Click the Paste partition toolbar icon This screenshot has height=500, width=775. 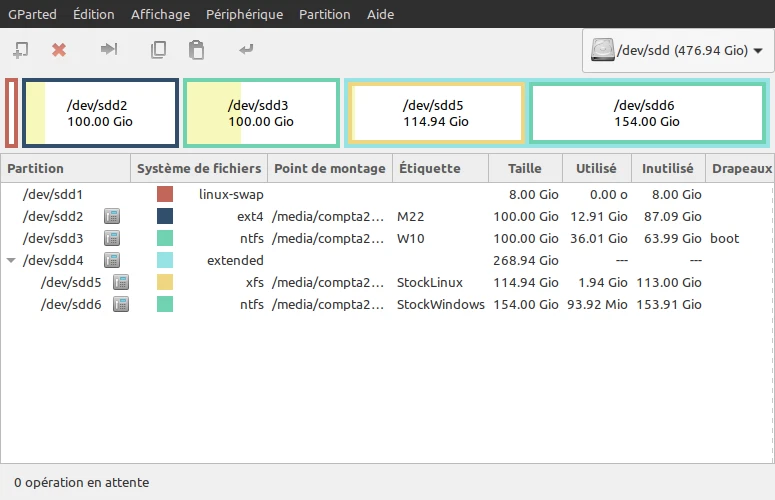tap(196, 50)
